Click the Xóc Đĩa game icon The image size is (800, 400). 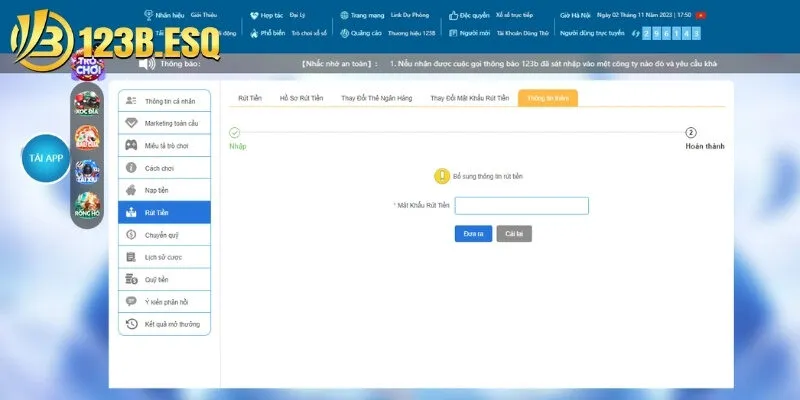87,102
